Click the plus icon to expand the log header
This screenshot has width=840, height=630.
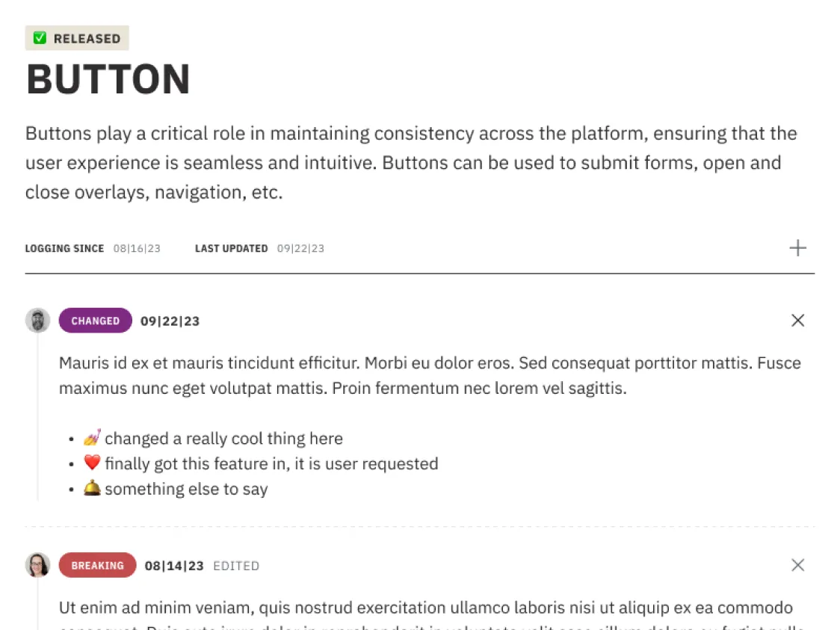coord(797,248)
